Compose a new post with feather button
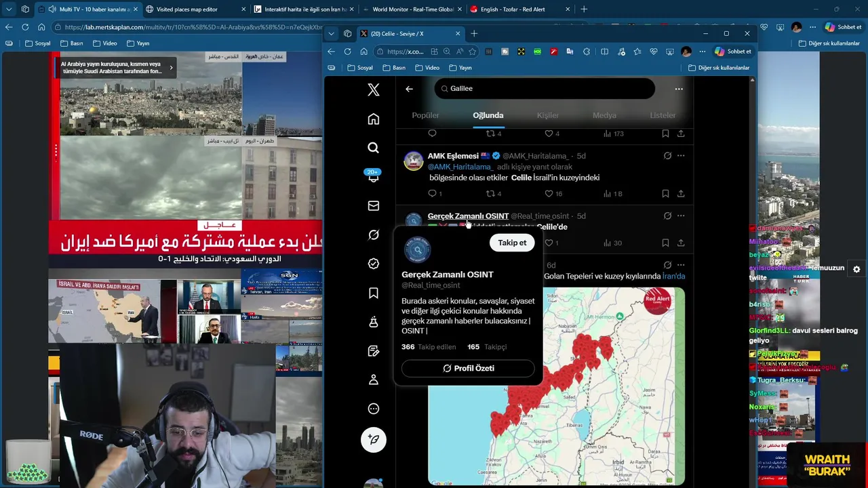Screen dimensions: 868x488 (x=374, y=439)
